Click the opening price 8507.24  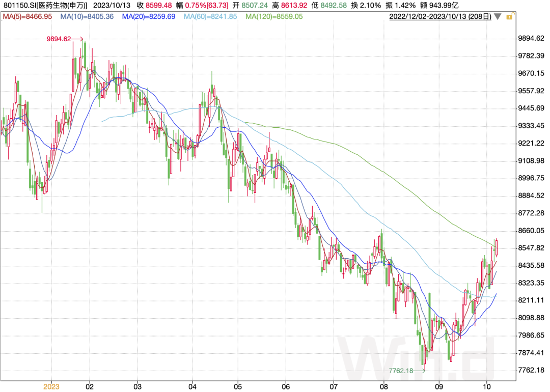255,6
